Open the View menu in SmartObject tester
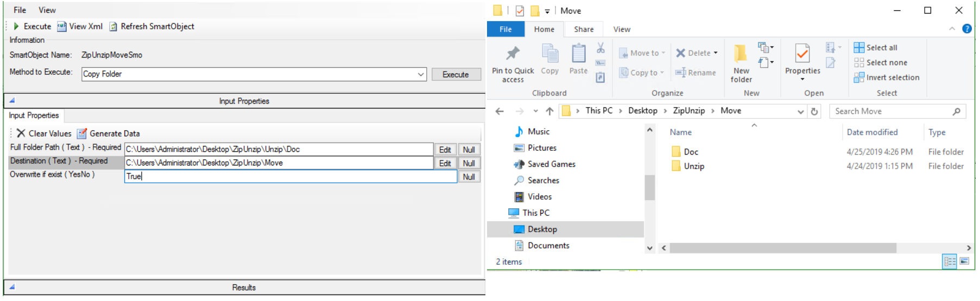980x301 pixels. [47, 10]
